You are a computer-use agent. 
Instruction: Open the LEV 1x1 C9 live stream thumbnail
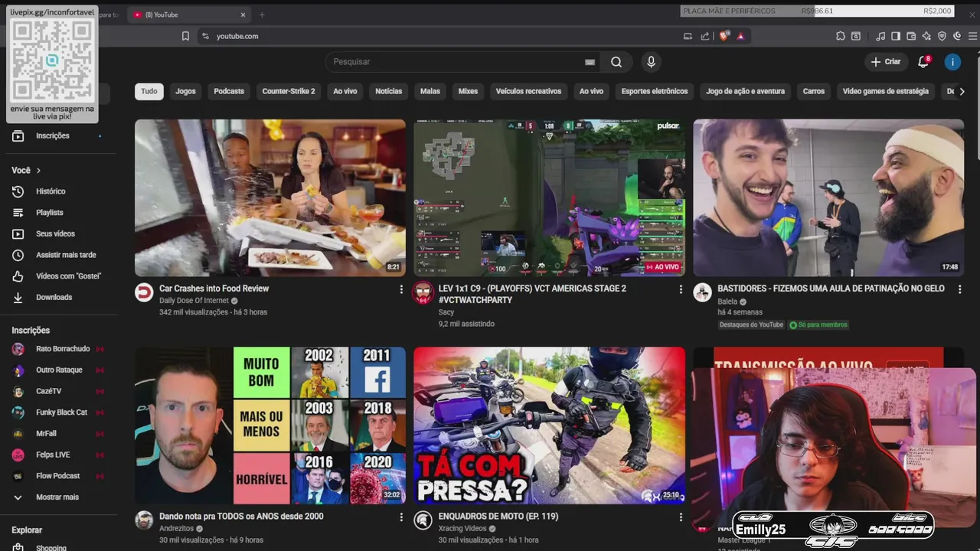(x=550, y=197)
